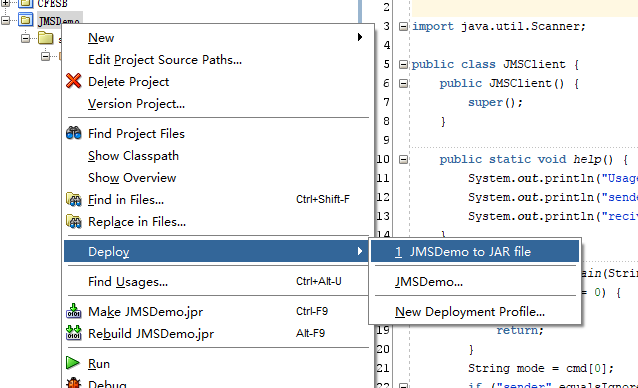Fold the JMSClient constructor at line 6
The width and height of the screenshot is (638, 388).
(x=403, y=83)
